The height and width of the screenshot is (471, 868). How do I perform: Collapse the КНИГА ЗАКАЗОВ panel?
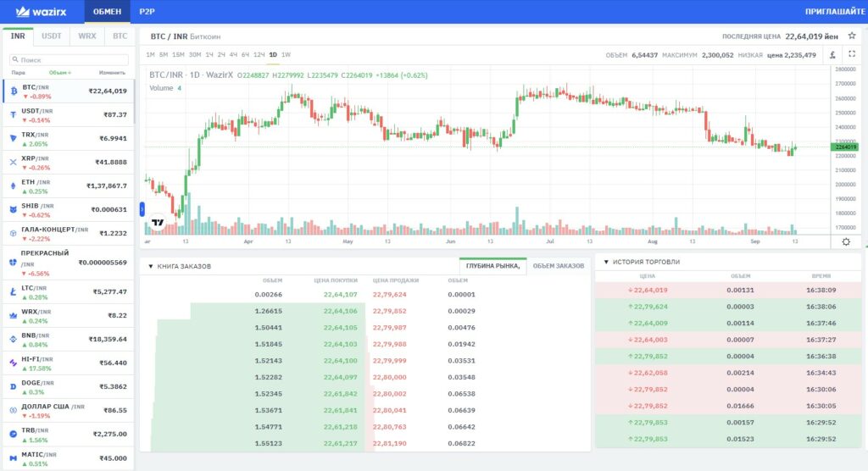pos(151,266)
